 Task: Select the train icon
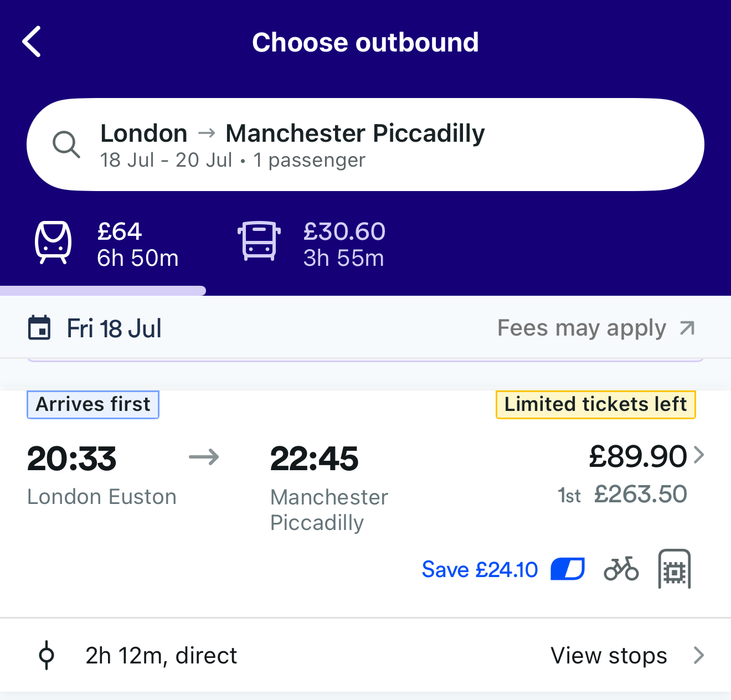click(53, 243)
